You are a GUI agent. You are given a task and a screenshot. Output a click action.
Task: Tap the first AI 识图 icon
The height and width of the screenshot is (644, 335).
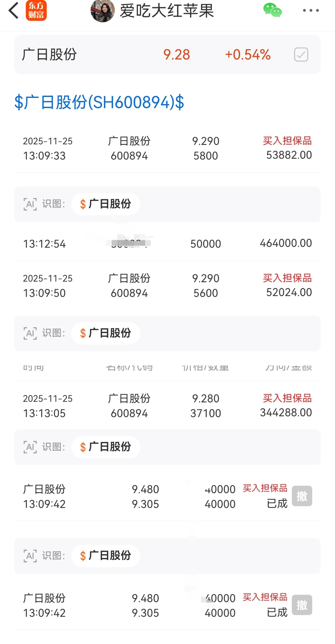[30, 204]
